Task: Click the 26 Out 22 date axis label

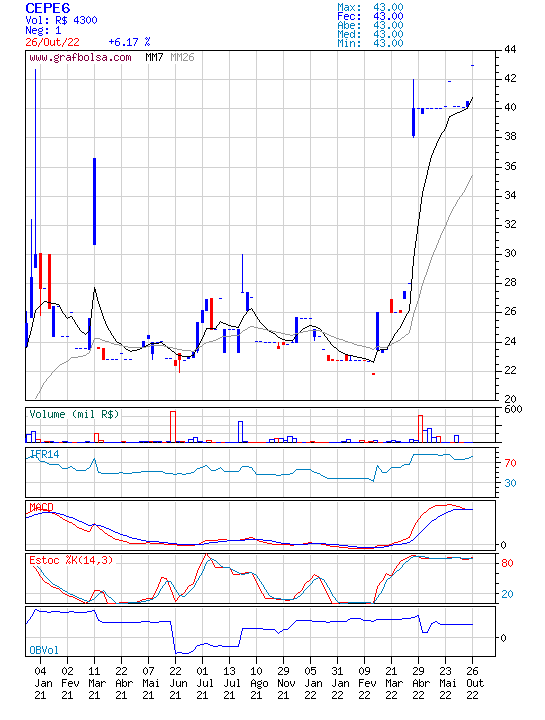Action: pos(472,683)
